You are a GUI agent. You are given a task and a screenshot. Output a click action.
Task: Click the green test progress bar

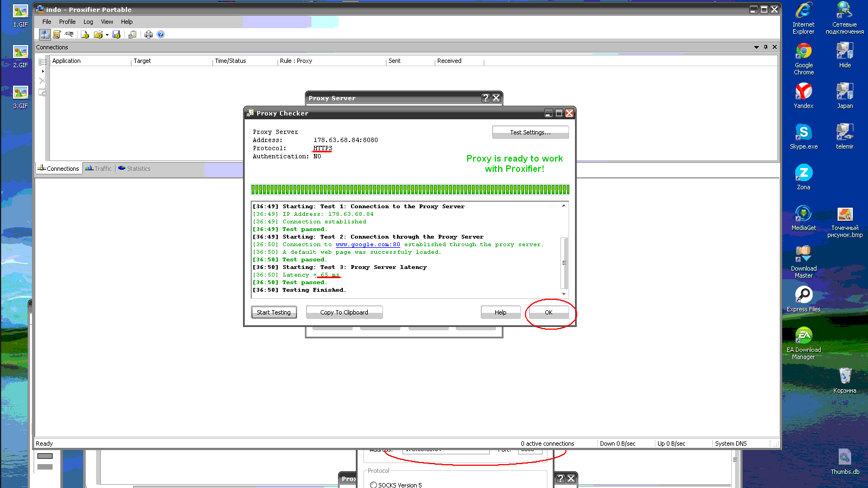click(410, 189)
